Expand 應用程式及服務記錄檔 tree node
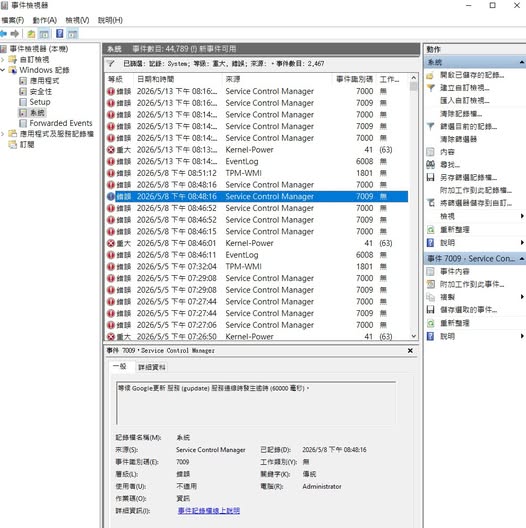Screen dimensions: 526x528 click(x=3, y=134)
